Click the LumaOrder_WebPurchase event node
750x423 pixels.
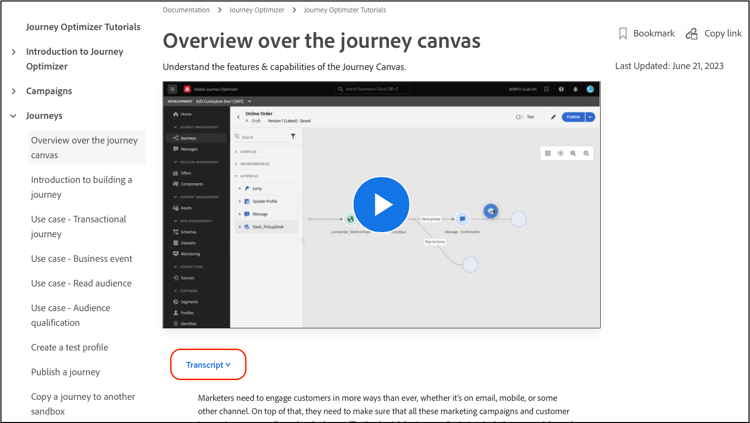pos(350,219)
